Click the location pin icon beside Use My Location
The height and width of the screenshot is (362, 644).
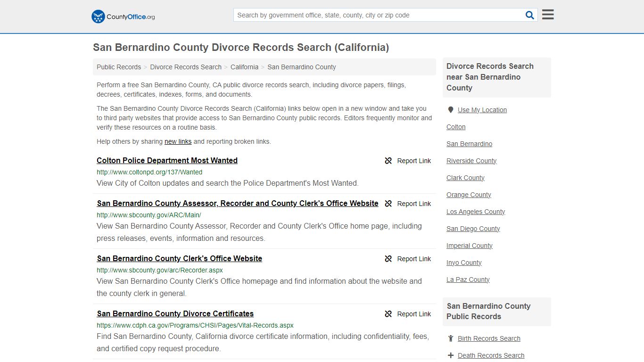tap(450, 110)
